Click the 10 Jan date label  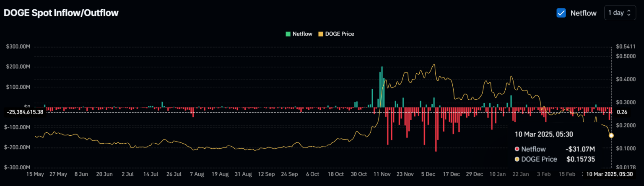[498, 174]
